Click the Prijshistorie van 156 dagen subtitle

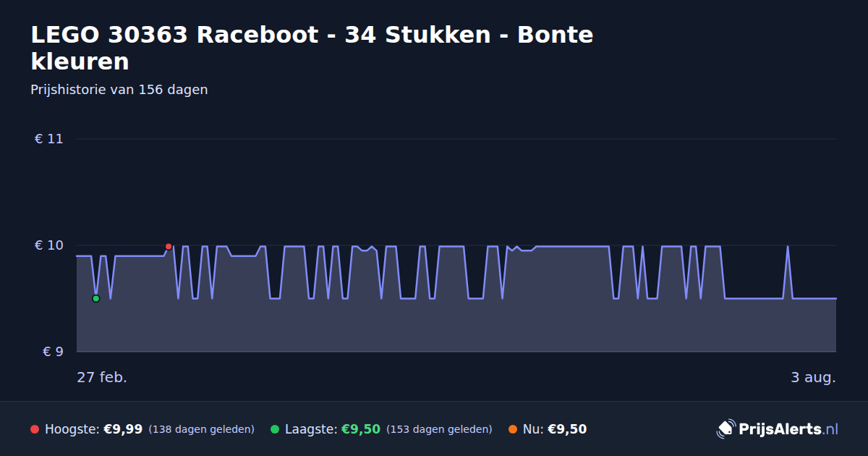point(119,90)
